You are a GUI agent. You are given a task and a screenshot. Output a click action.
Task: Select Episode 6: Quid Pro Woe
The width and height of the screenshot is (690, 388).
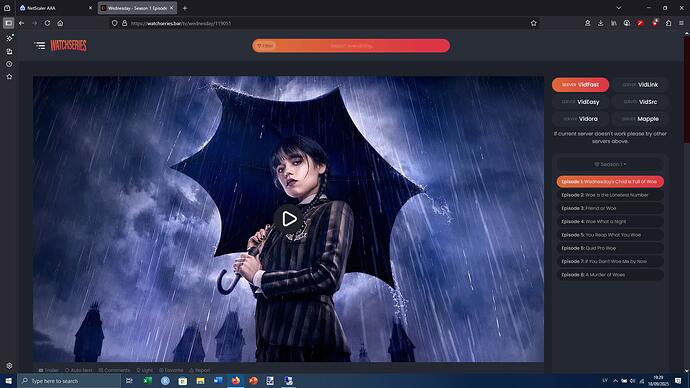coord(610,248)
